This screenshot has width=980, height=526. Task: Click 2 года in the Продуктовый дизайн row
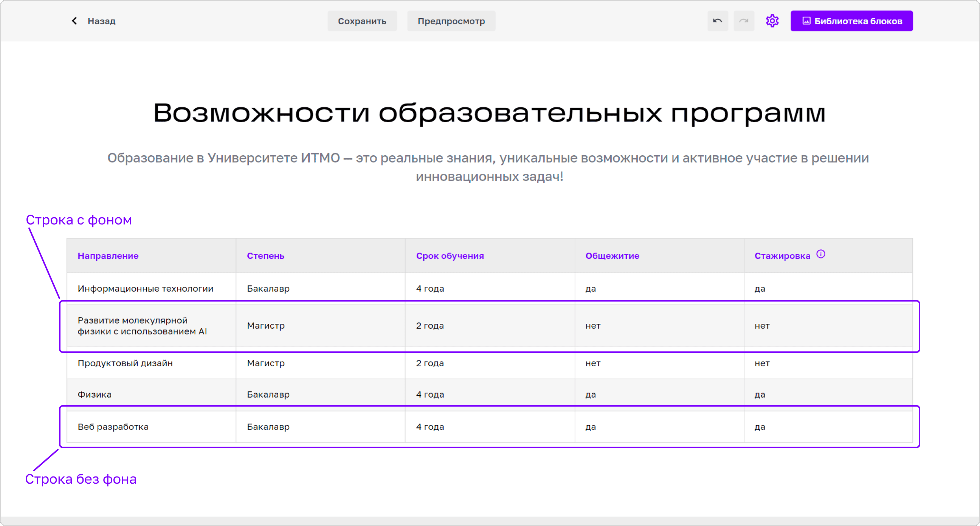pyautogui.click(x=430, y=363)
